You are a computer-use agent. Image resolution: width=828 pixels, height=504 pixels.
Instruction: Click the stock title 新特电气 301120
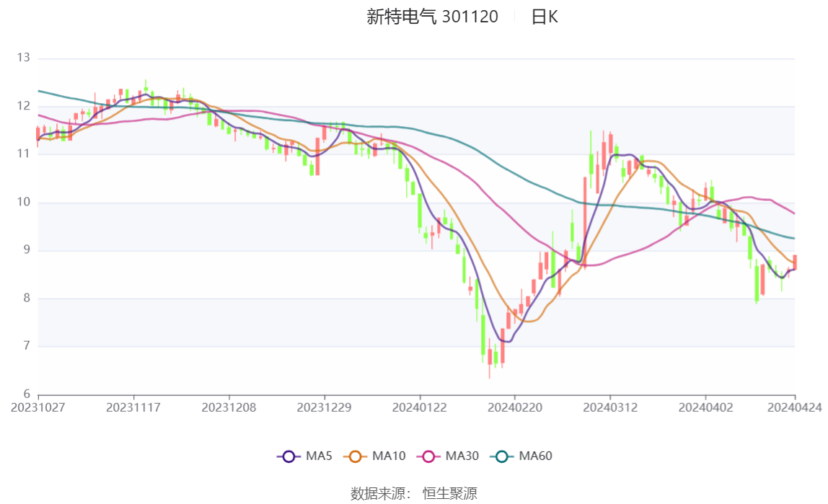(x=432, y=17)
